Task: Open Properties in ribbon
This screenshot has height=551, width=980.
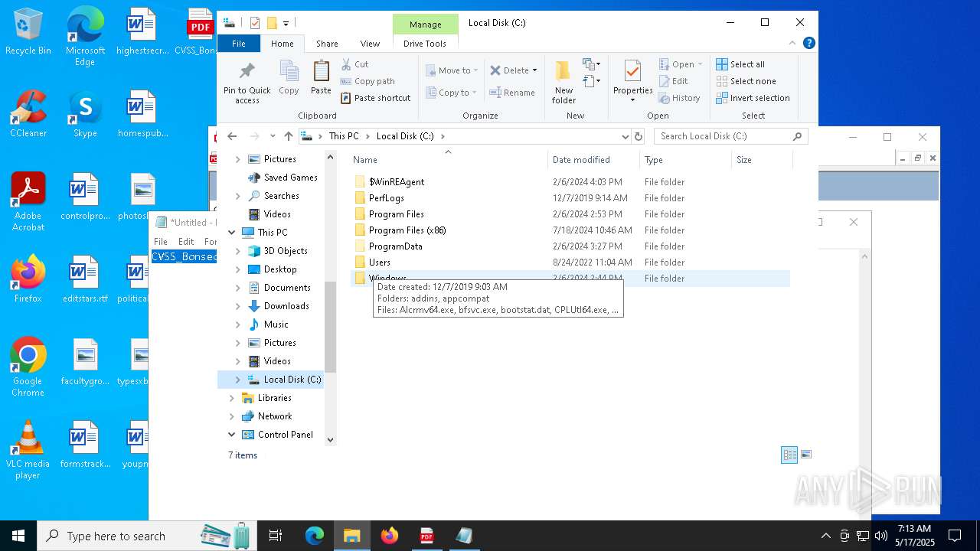Action: [632, 82]
